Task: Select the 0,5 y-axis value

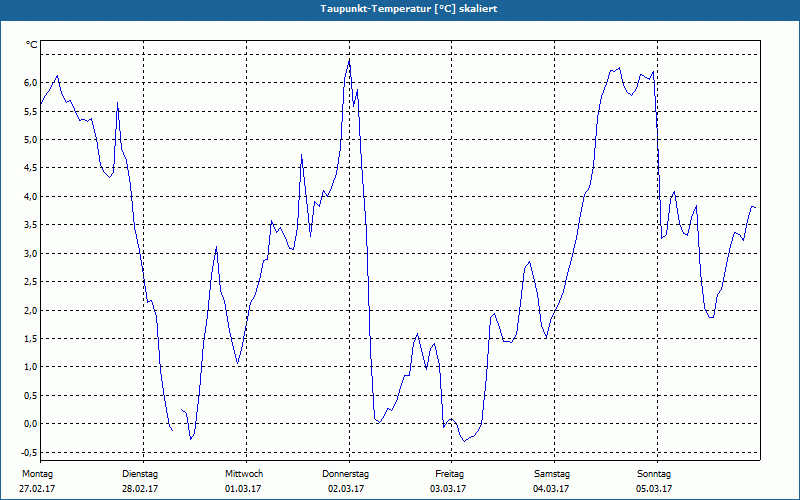Action: 30,395
